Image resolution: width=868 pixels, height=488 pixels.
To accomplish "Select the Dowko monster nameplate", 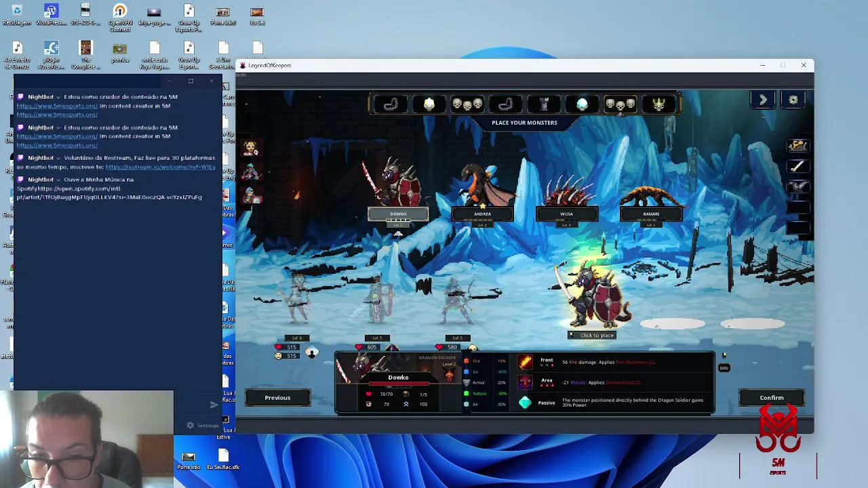I will [x=398, y=214].
